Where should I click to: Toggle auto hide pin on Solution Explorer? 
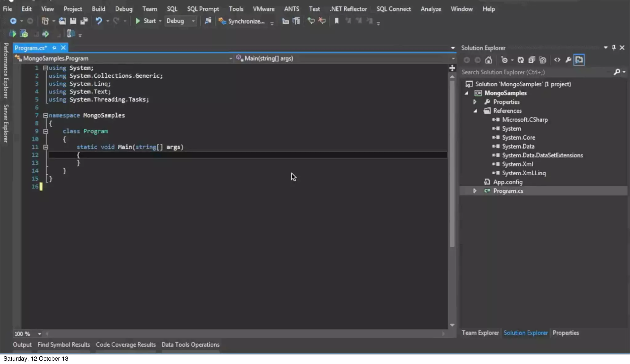(x=614, y=48)
